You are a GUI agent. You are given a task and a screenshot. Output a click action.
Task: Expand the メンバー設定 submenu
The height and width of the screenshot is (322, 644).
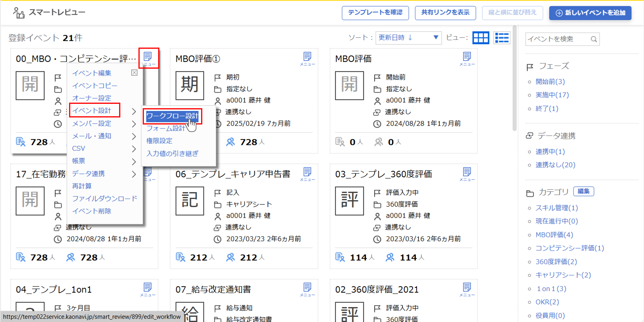pyautogui.click(x=92, y=123)
